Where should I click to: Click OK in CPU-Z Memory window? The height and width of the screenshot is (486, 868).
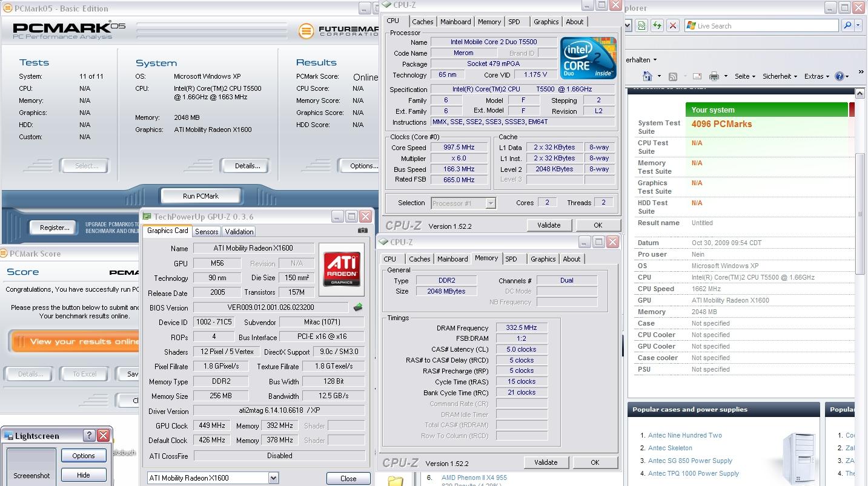tap(595, 462)
